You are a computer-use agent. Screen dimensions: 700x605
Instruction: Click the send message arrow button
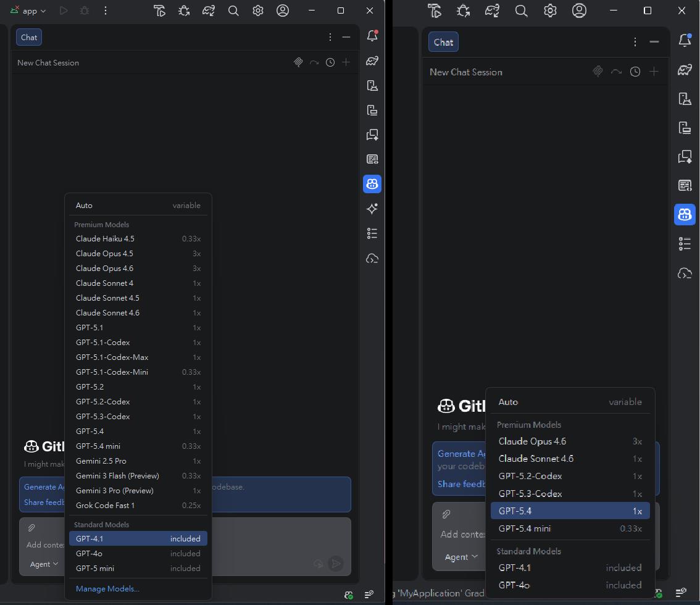click(x=336, y=563)
